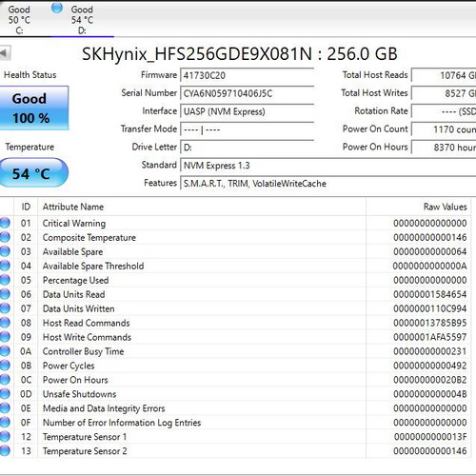Click the 54 °C temperature button

(x=33, y=172)
